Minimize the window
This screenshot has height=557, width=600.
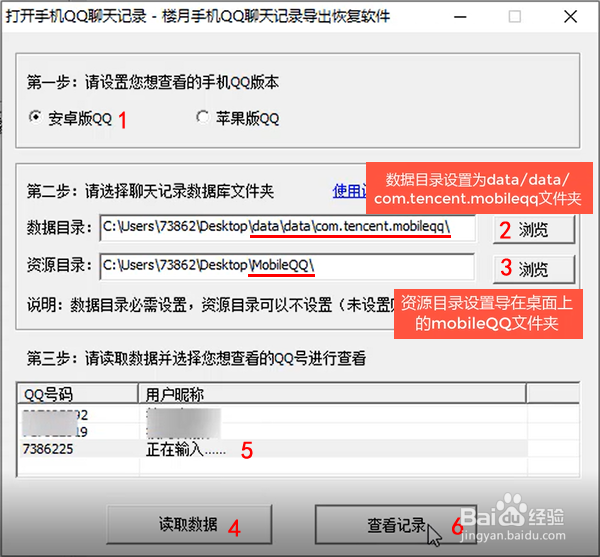pos(460,17)
